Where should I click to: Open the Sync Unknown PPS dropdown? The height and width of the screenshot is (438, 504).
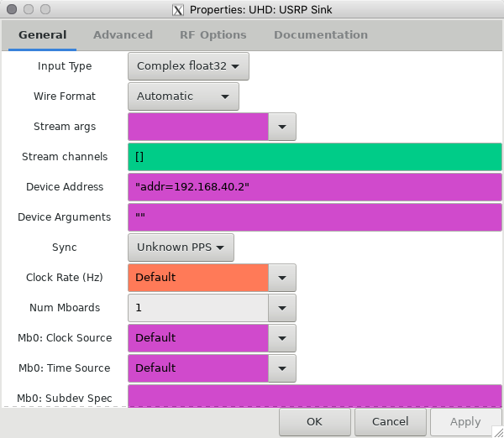click(x=181, y=248)
